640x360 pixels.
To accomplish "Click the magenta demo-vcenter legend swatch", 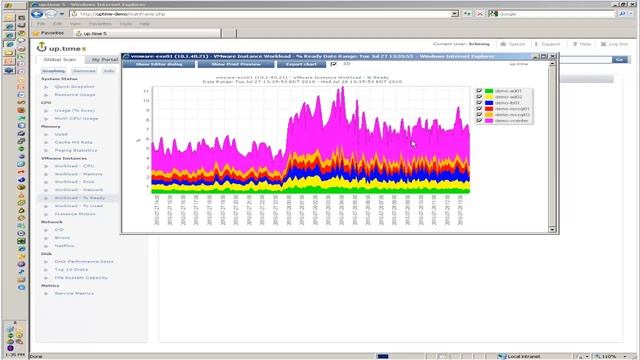I will coord(489,121).
